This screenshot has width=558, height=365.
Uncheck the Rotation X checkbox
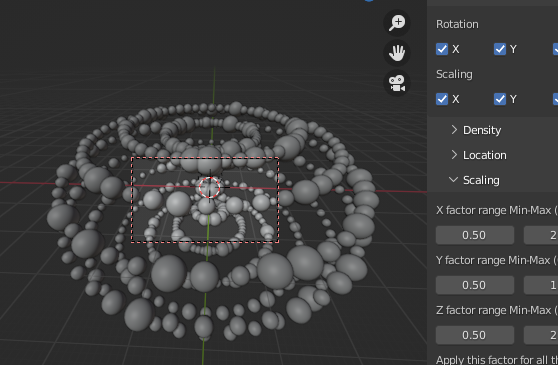[442, 49]
